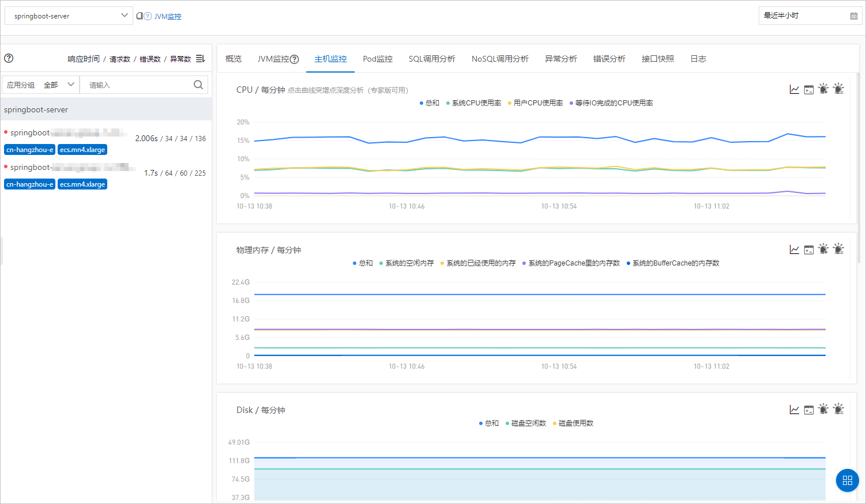Image resolution: width=866 pixels, height=504 pixels.
Task: Open 错误分析 tab
Action: tap(609, 59)
